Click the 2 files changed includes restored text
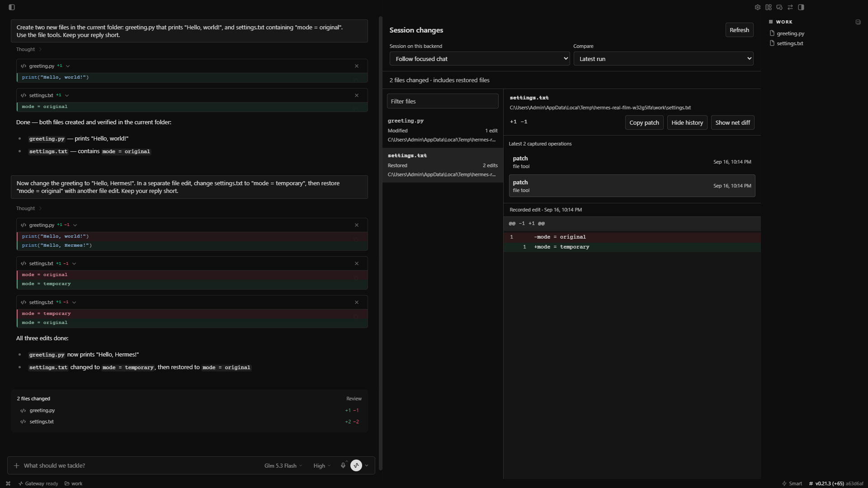This screenshot has width=868, height=488. 439,80
